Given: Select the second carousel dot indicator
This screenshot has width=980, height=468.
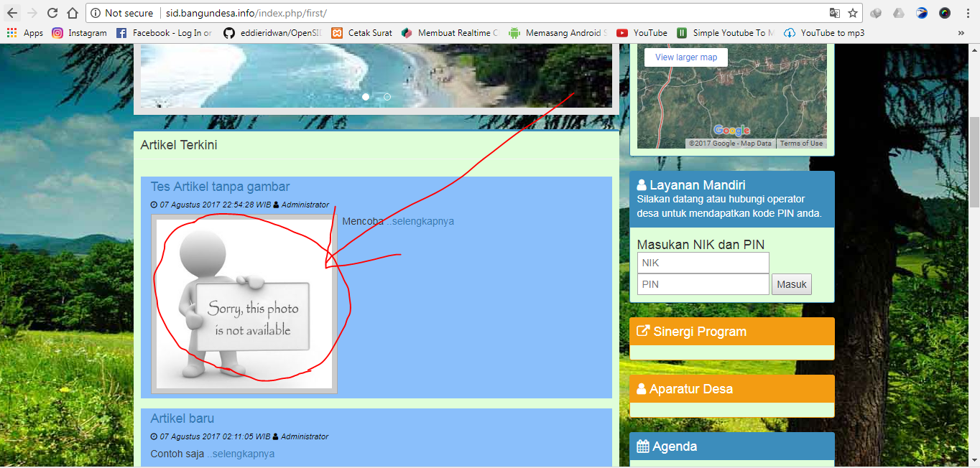Looking at the screenshot, I should pyautogui.click(x=387, y=96).
